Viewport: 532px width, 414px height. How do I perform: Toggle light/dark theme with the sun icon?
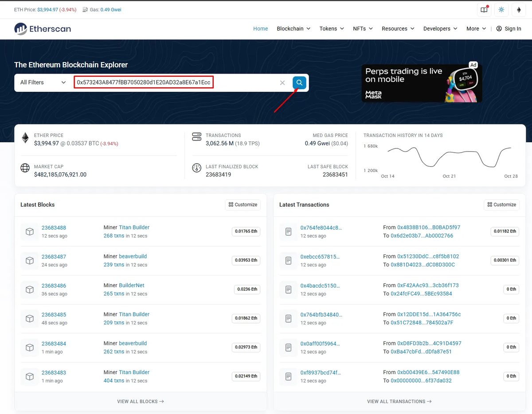(501, 10)
